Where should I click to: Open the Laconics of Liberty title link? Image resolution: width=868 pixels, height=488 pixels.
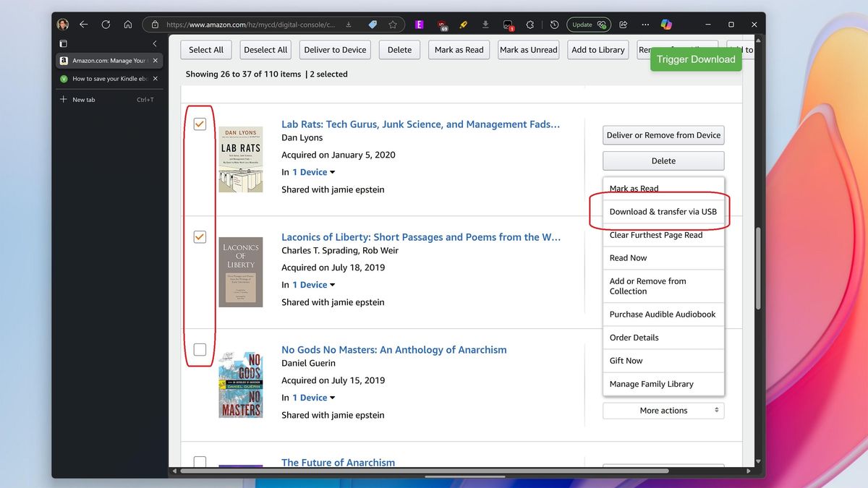click(x=421, y=237)
